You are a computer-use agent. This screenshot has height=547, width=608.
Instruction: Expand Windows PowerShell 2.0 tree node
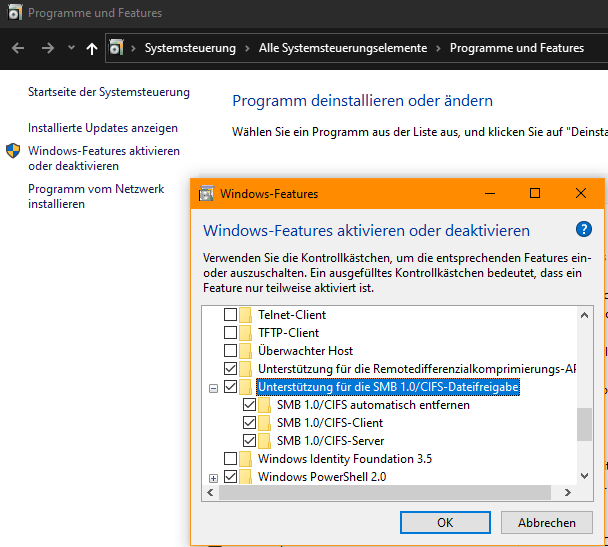pyautogui.click(x=213, y=478)
